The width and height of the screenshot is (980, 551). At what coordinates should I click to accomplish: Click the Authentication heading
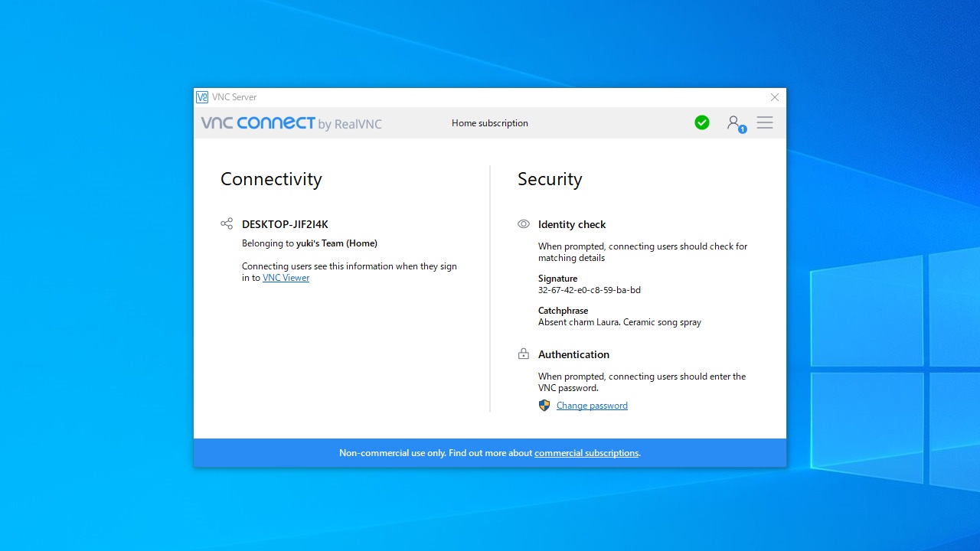(x=573, y=354)
